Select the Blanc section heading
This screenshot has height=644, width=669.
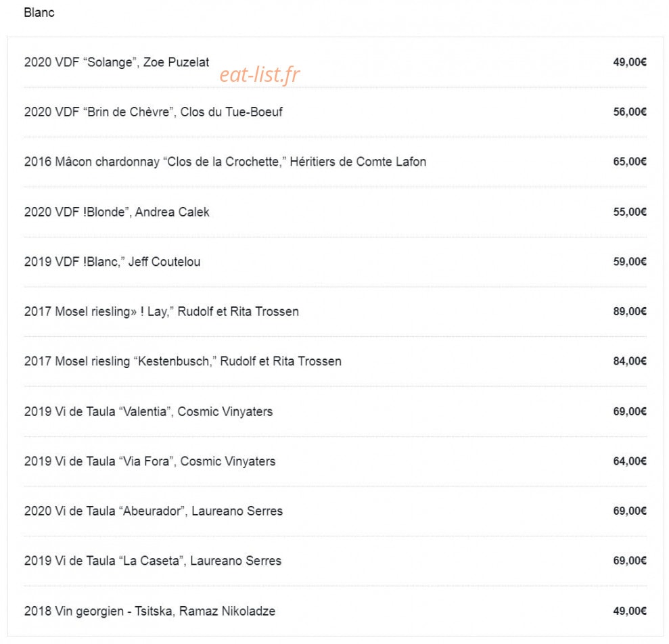39,13
